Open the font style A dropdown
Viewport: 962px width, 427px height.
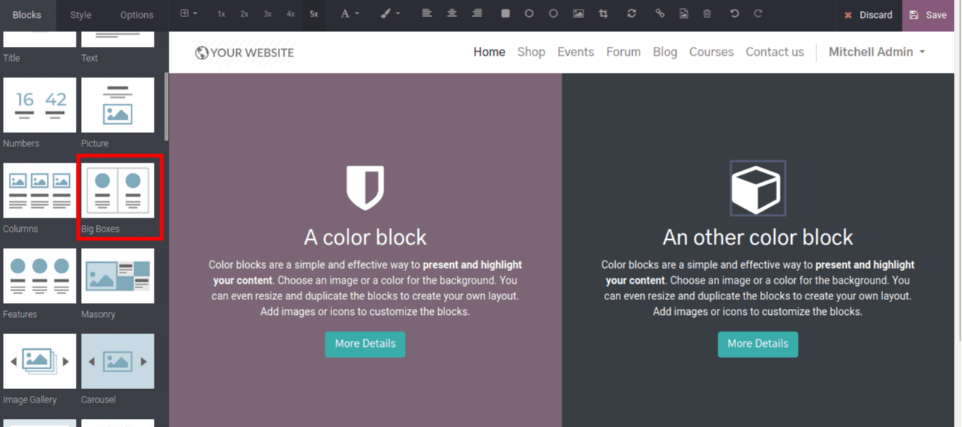pos(349,13)
